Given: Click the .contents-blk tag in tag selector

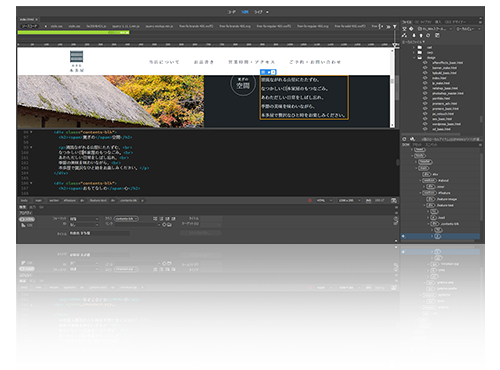Looking at the screenshot, I should coord(128,200).
